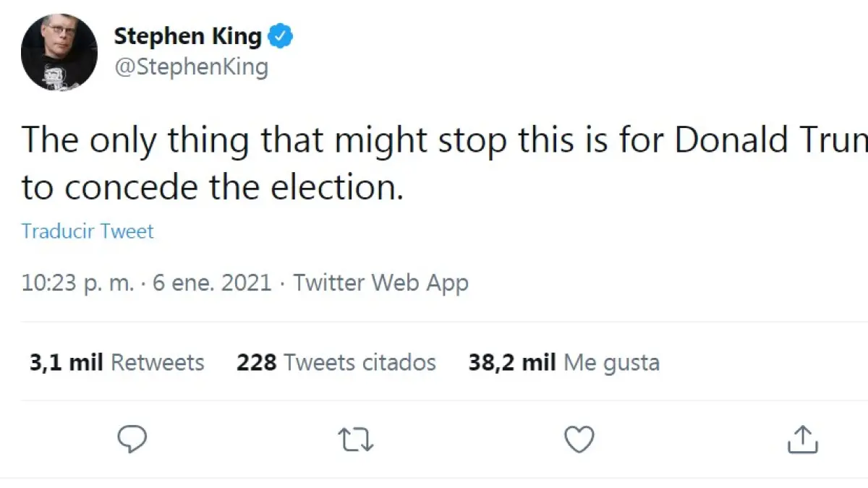Open the @StephenKing handle link
This screenshot has width=868, height=488.
pyautogui.click(x=191, y=67)
